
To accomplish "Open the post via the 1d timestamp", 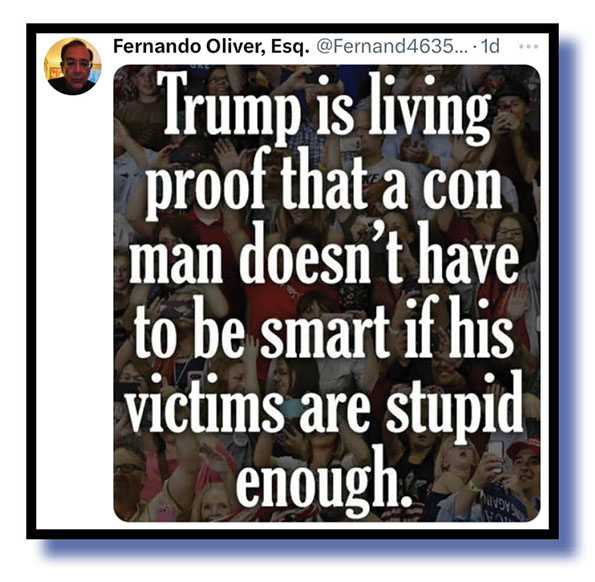I will click(490, 47).
